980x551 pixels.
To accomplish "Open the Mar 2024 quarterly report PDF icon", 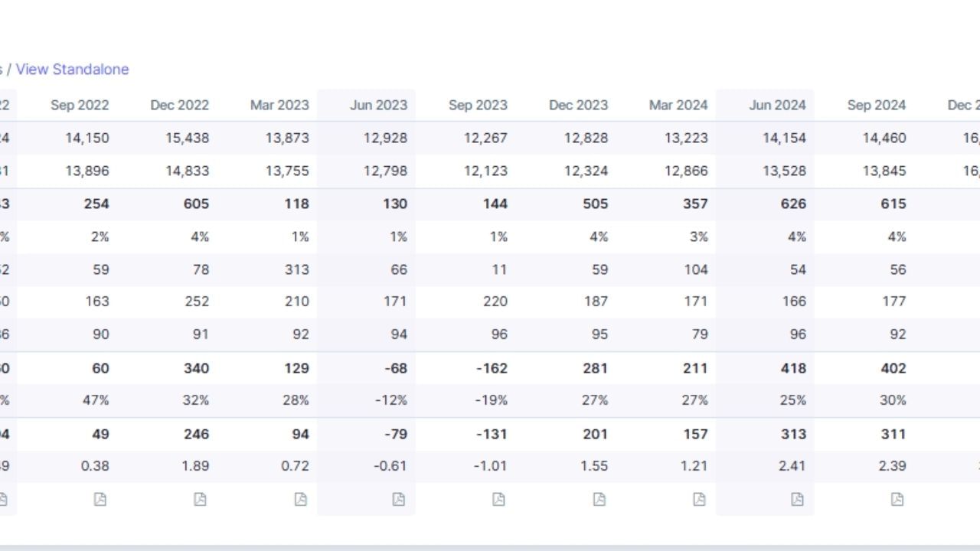I will coord(699,499).
